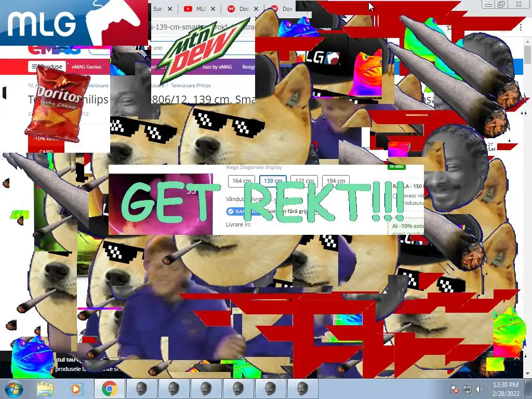Minimize the Chrome window
The image size is (532, 399).
tap(488, 4)
